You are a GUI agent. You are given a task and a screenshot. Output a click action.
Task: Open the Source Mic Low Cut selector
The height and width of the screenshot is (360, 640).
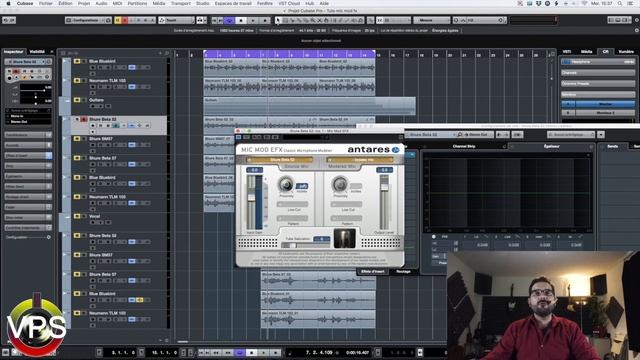(293, 204)
